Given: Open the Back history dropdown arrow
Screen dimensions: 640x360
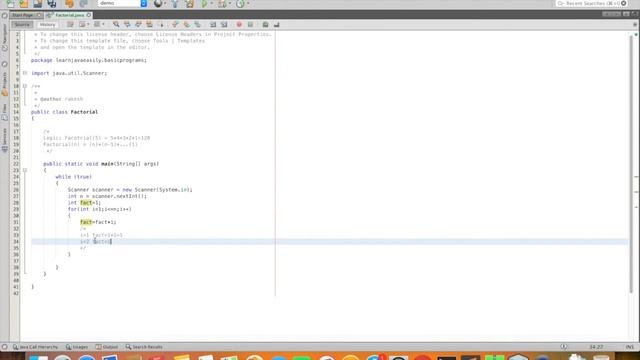Looking at the screenshot, I should point(88,24).
